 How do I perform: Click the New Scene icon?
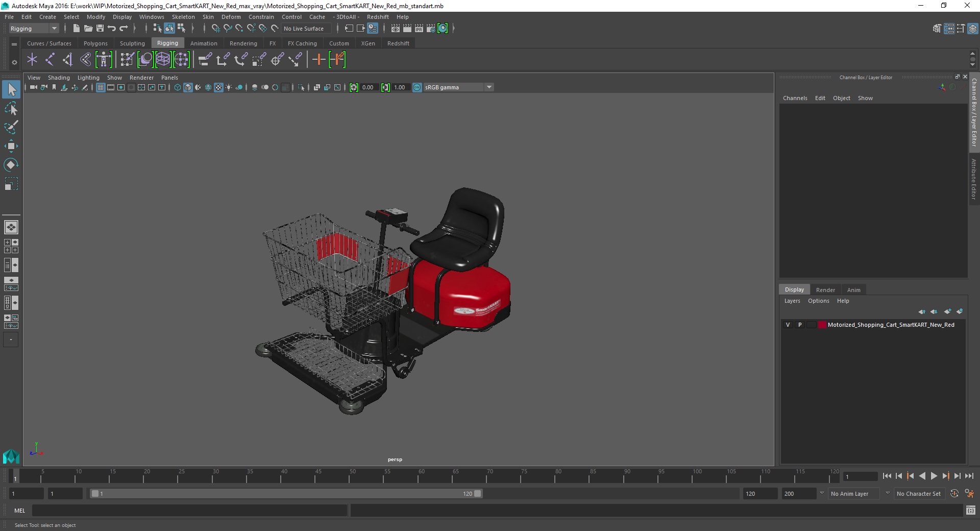pos(76,29)
